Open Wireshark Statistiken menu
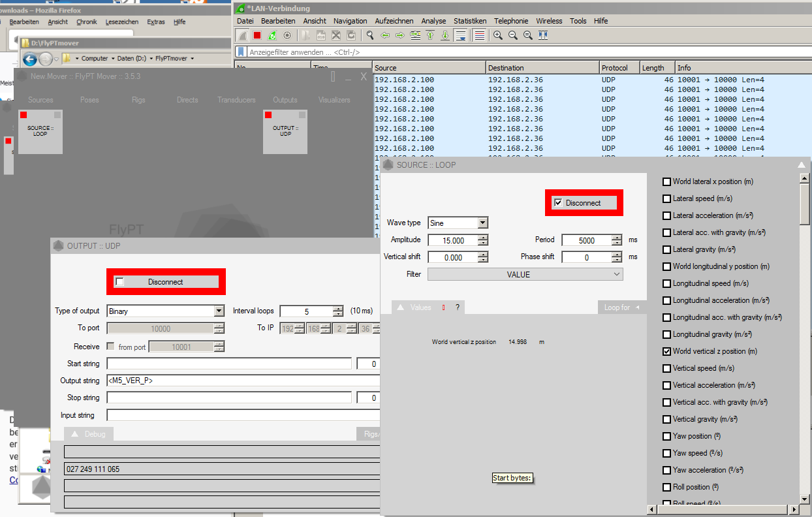The height and width of the screenshot is (517, 812). (470, 21)
